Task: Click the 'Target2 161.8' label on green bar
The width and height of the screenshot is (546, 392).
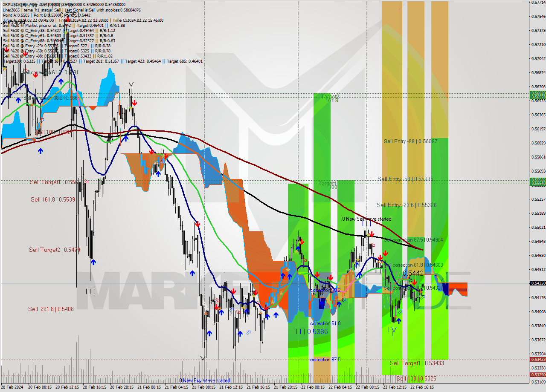Action: tap(330, 98)
